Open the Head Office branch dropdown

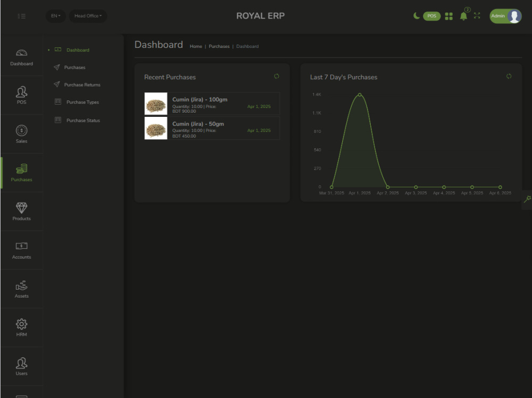pyautogui.click(x=88, y=16)
